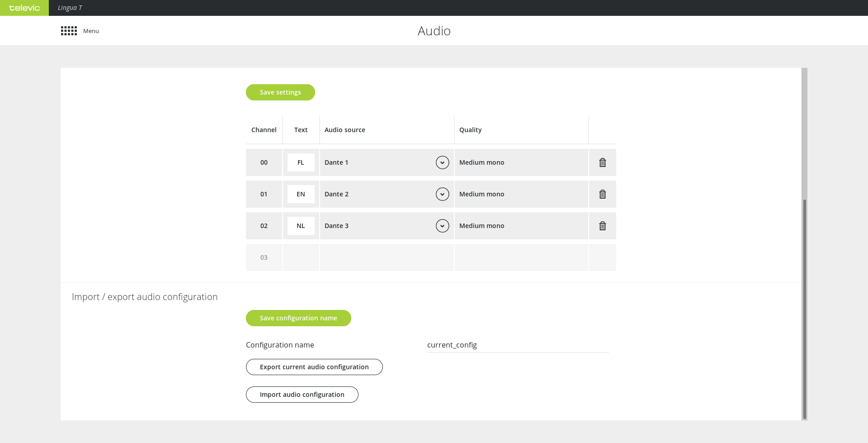Screen dimensions: 868x443
Task: Click Export current audio configuration
Action: click(x=314, y=367)
